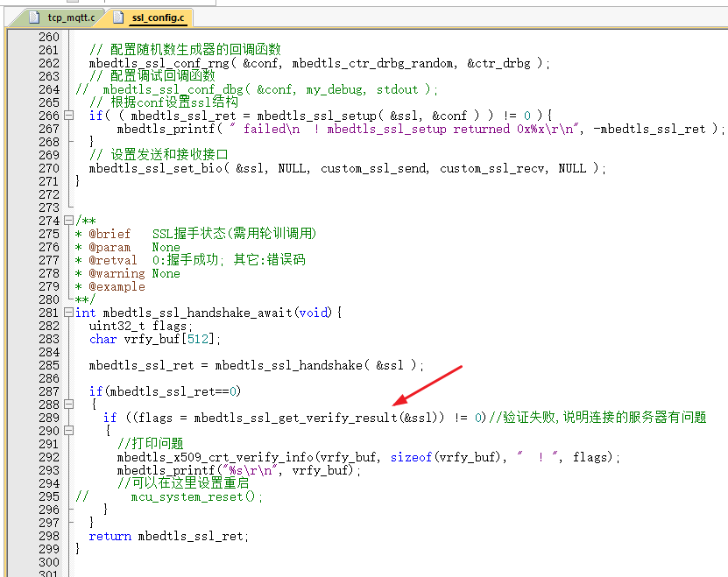Click the my_debug argument
The height and width of the screenshot is (577, 728).
[x=333, y=89]
